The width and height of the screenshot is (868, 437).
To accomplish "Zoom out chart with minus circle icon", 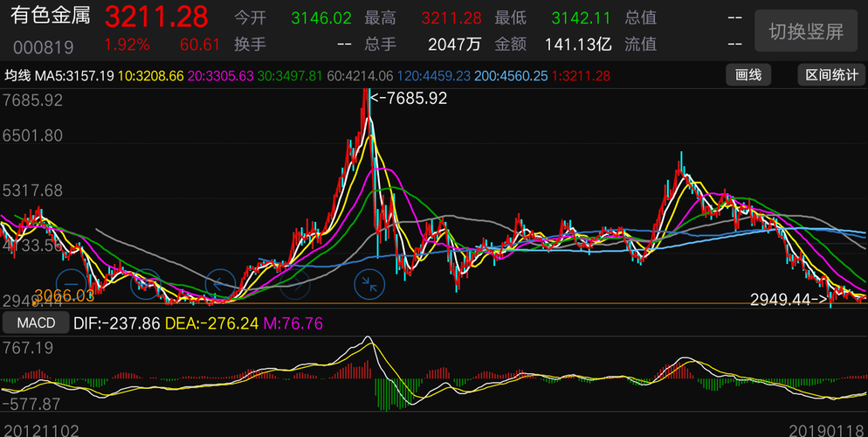I will coord(72,284).
